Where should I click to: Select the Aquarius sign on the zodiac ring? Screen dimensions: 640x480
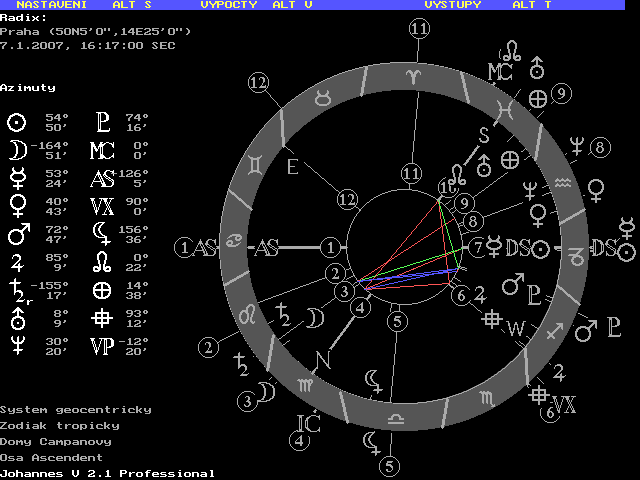pos(563,182)
